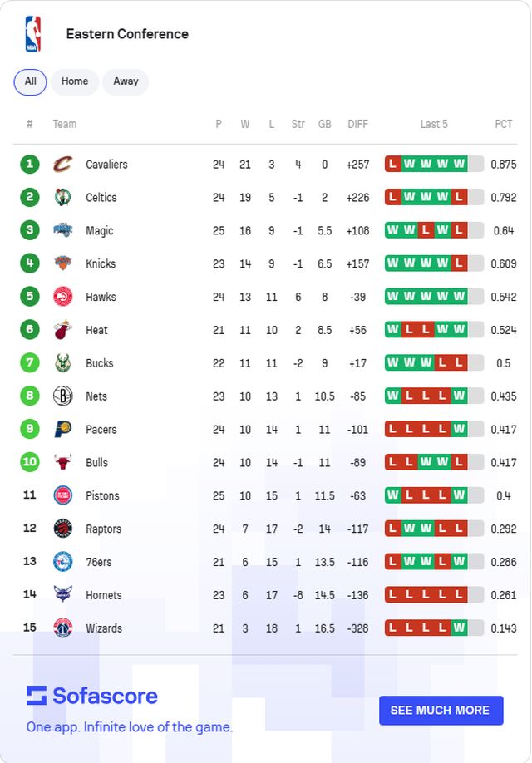Screen dimensions: 532x763
Task: Click the Sofascore logo icon
Action: click(x=37, y=696)
